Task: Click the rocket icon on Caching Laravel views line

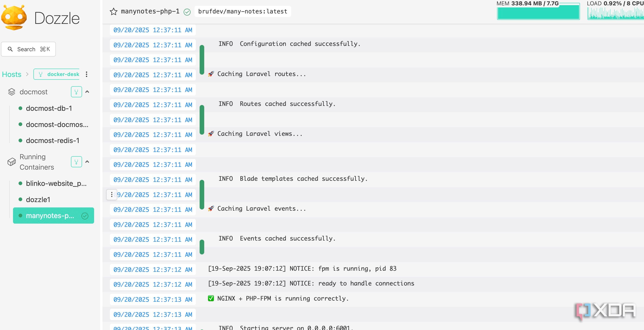Action: [x=211, y=133]
